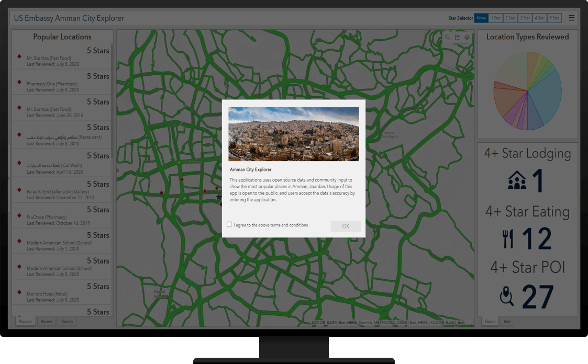Select the Bad tab
The image size is (588, 364).
pos(507,321)
